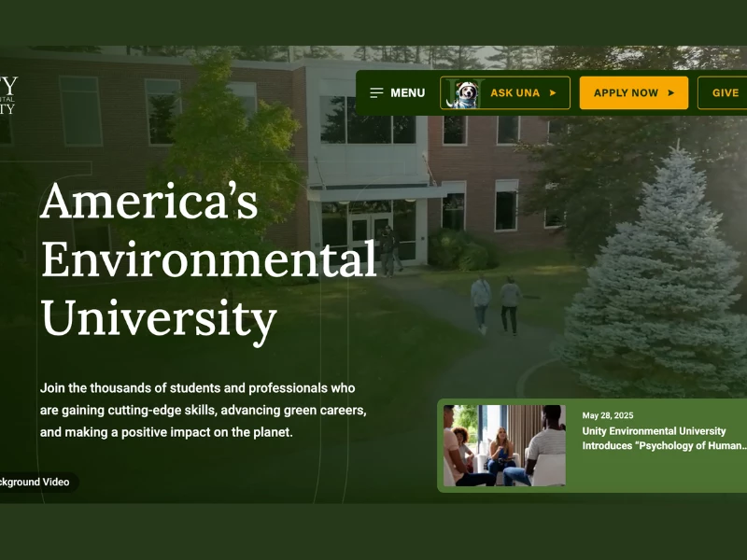Screen dimensions: 747x560
Task: Click the 'Join the thousands of students' paragraph
Action: tap(204, 410)
